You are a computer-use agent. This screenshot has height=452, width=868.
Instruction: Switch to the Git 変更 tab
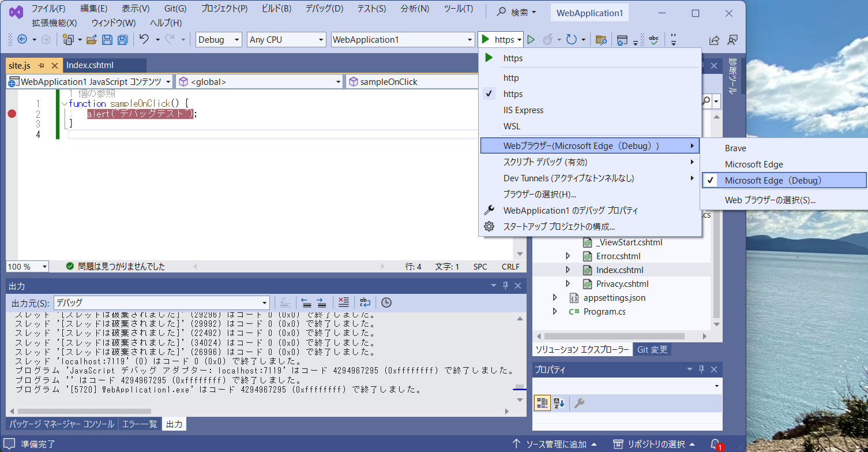pyautogui.click(x=652, y=350)
